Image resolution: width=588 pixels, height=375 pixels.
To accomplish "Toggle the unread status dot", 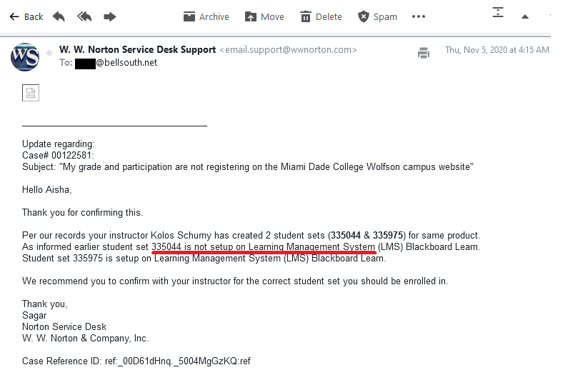I will [49, 52].
